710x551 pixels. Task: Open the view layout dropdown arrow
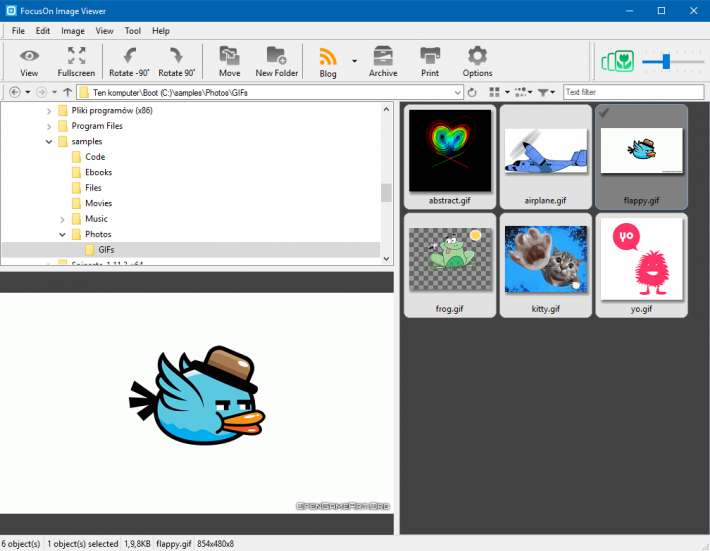tap(507, 92)
